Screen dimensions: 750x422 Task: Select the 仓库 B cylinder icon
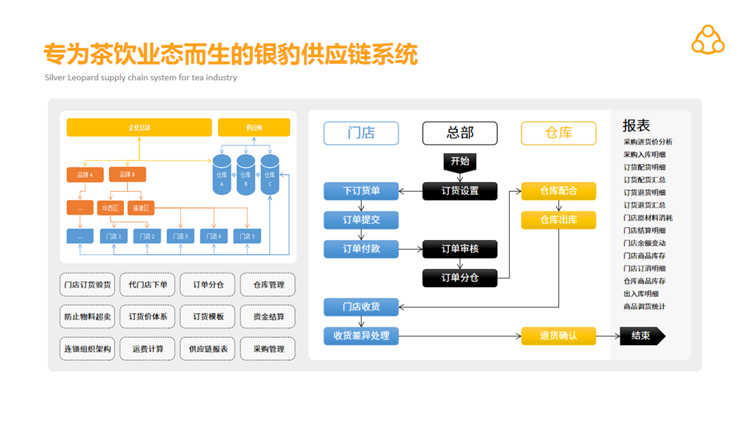tap(246, 175)
